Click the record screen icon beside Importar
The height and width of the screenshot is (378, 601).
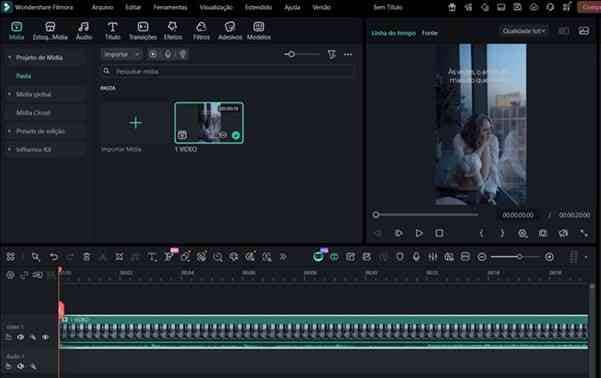(153, 54)
